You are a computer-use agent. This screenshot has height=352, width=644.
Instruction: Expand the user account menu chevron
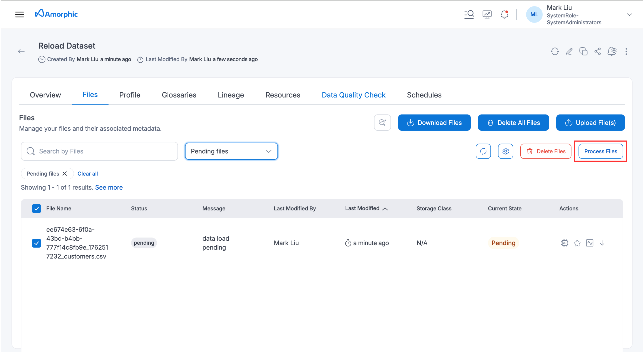pos(629,15)
